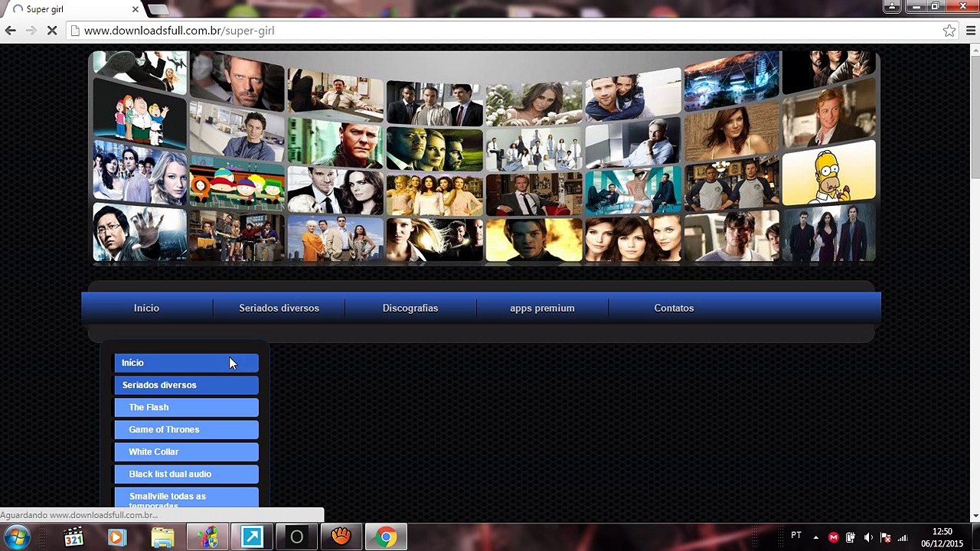Open Windows Explorer folder icon
The width and height of the screenshot is (980, 551).
pyautogui.click(x=162, y=537)
